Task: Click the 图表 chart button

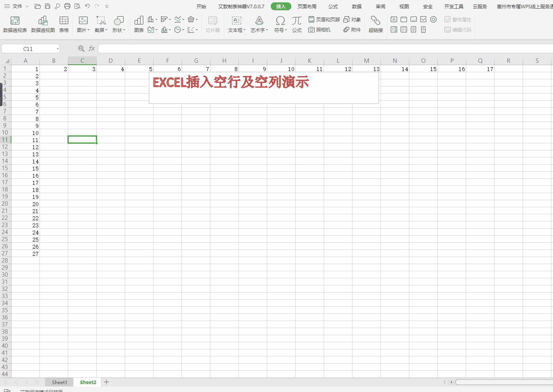Action: pos(139,24)
